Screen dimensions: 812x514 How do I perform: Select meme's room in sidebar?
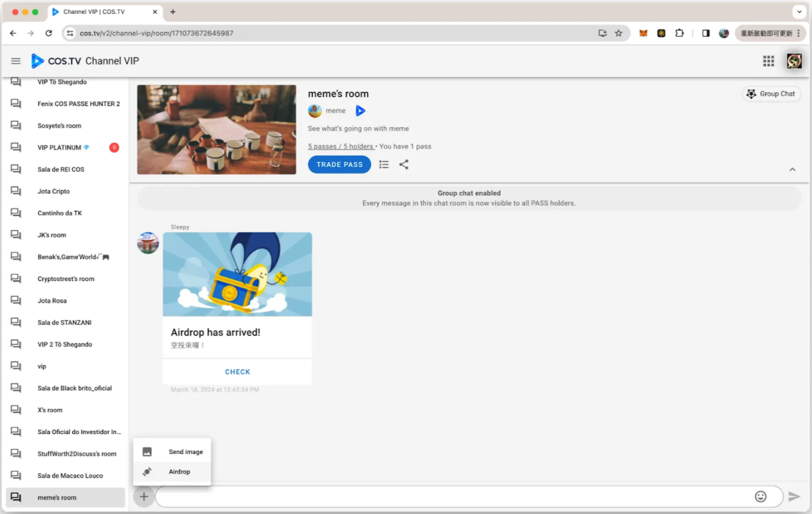click(65, 498)
